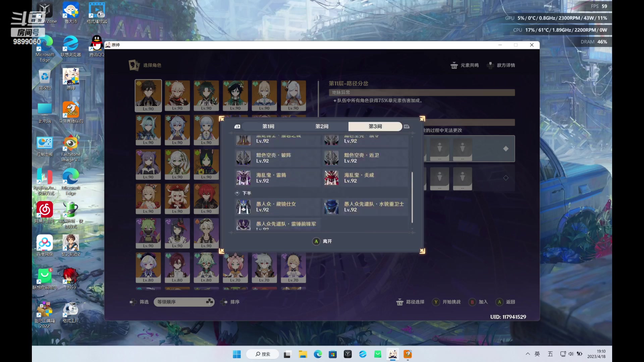Open the 图吧工具箱 2022 desktop shortcut
The width and height of the screenshot is (644, 362).
pyautogui.click(x=45, y=315)
